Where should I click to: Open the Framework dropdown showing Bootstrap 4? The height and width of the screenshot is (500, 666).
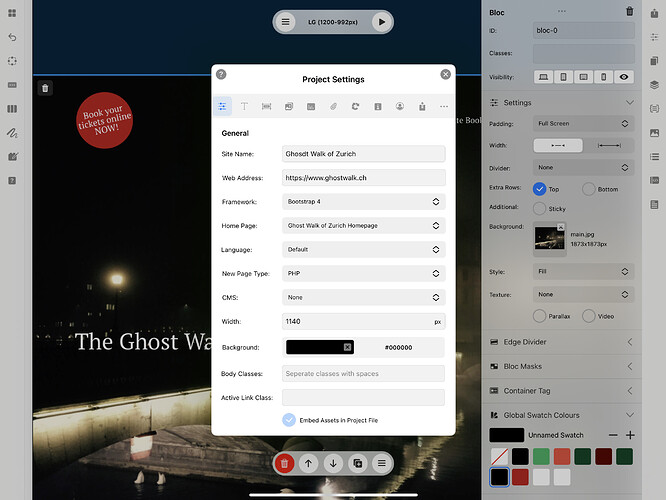(363, 201)
